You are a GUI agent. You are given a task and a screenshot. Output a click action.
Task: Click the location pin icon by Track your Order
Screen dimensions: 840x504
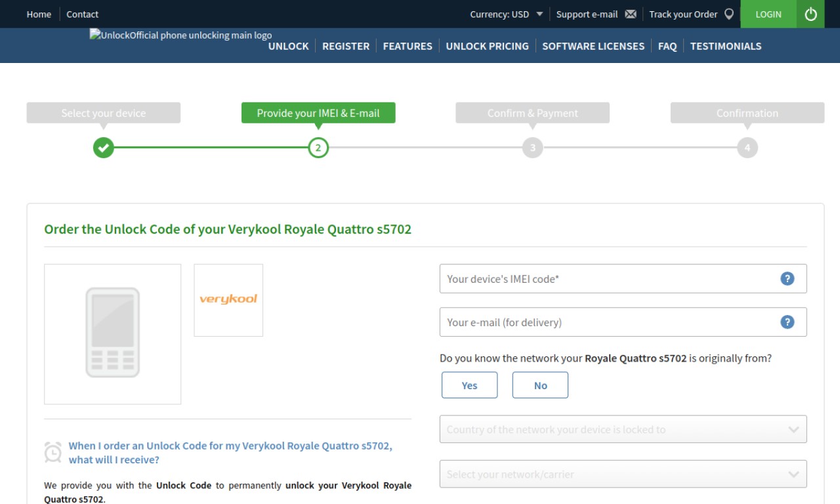pos(728,14)
